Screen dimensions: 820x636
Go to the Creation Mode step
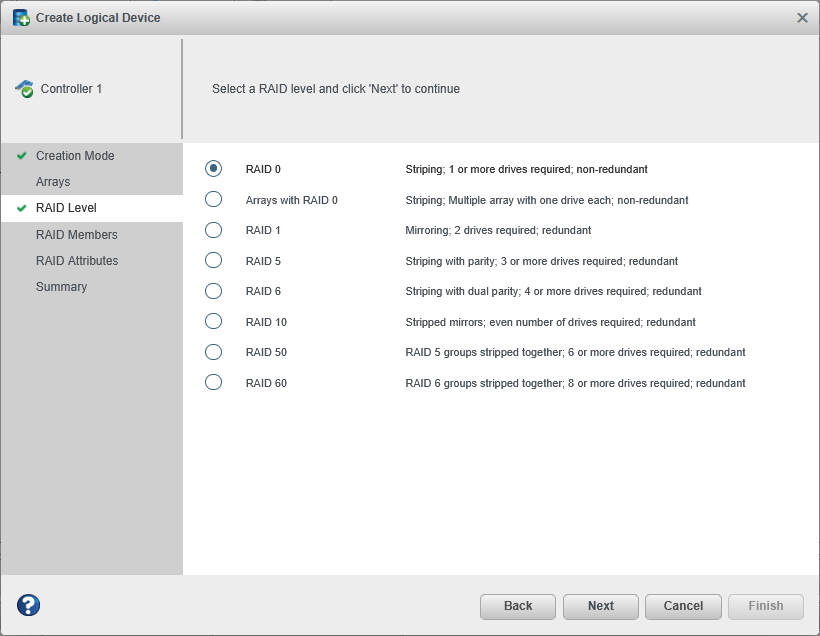pyautogui.click(x=75, y=156)
